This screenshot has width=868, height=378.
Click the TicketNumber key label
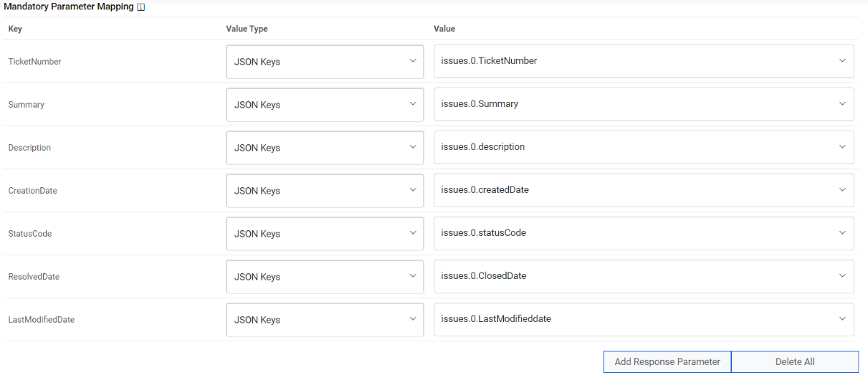pyautogui.click(x=34, y=62)
